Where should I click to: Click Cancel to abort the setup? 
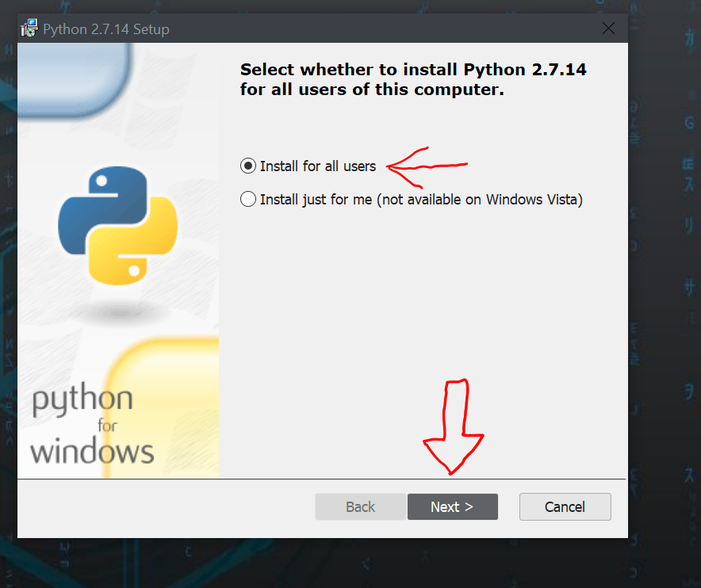(565, 506)
